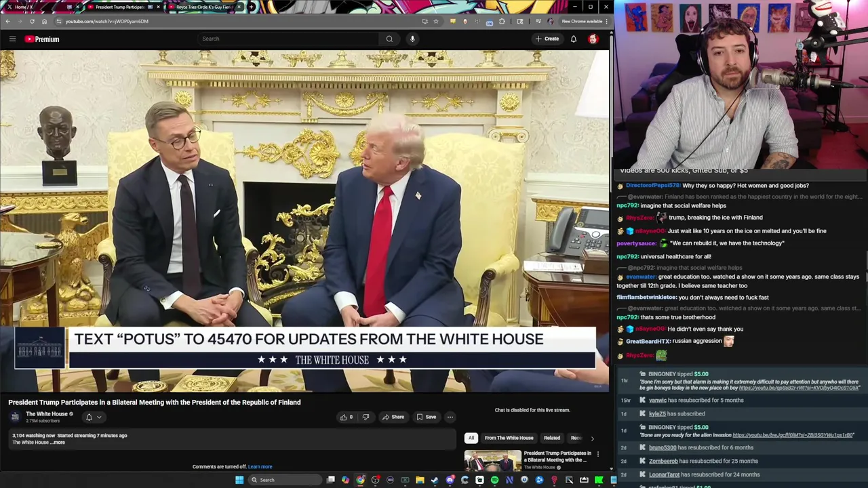
Task: Open Task View from the taskbar
Action: coord(331,480)
